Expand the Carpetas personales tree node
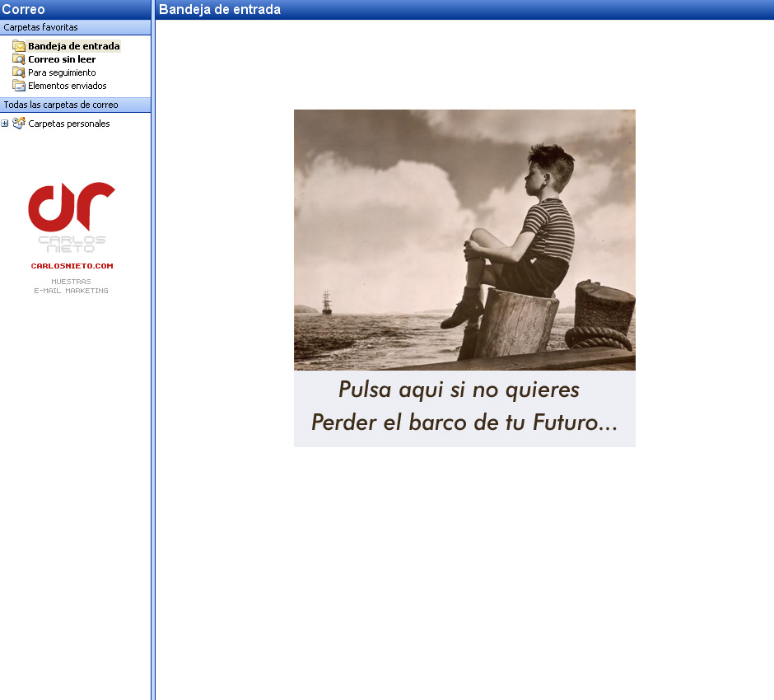 click(4, 124)
